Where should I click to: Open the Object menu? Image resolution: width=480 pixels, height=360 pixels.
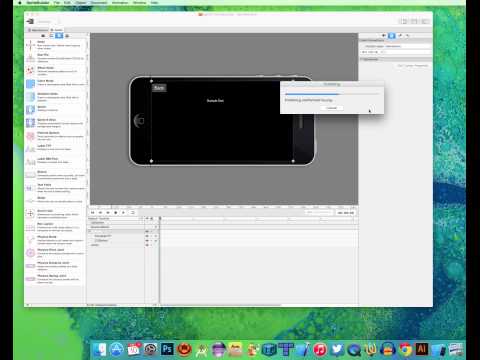81,2
